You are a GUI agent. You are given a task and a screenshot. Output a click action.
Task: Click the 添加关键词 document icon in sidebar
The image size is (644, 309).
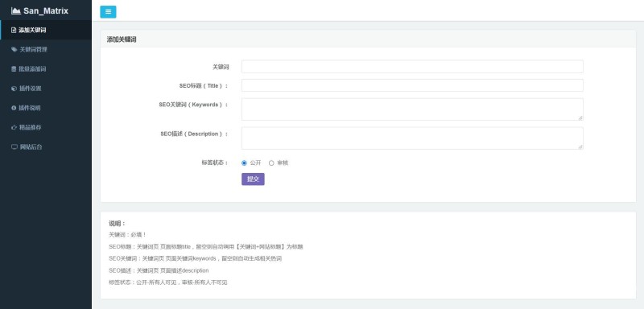click(x=14, y=30)
